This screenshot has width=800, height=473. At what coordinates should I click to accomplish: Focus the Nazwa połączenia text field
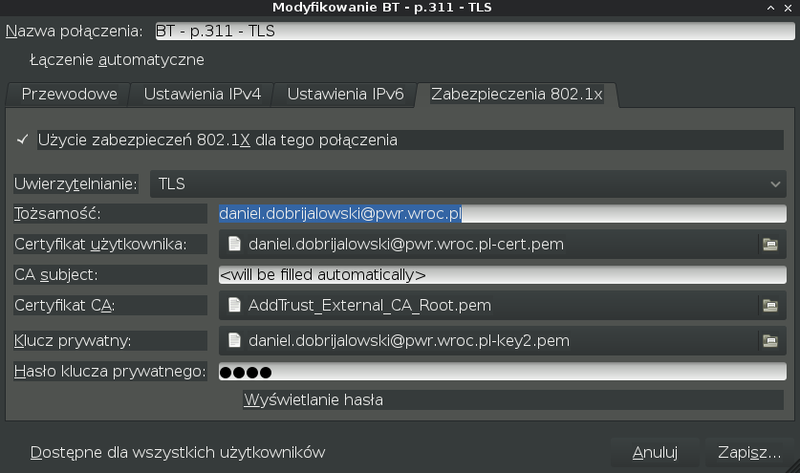[470, 31]
